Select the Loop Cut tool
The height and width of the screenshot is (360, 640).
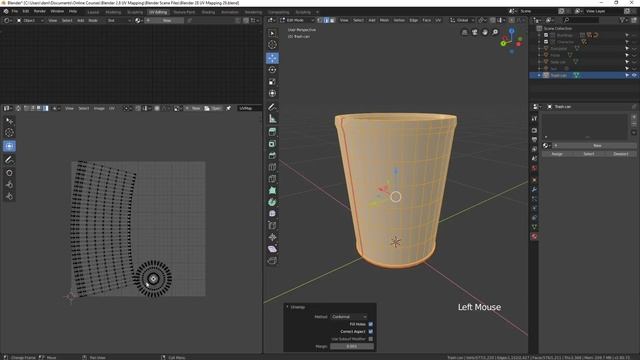pos(272,167)
